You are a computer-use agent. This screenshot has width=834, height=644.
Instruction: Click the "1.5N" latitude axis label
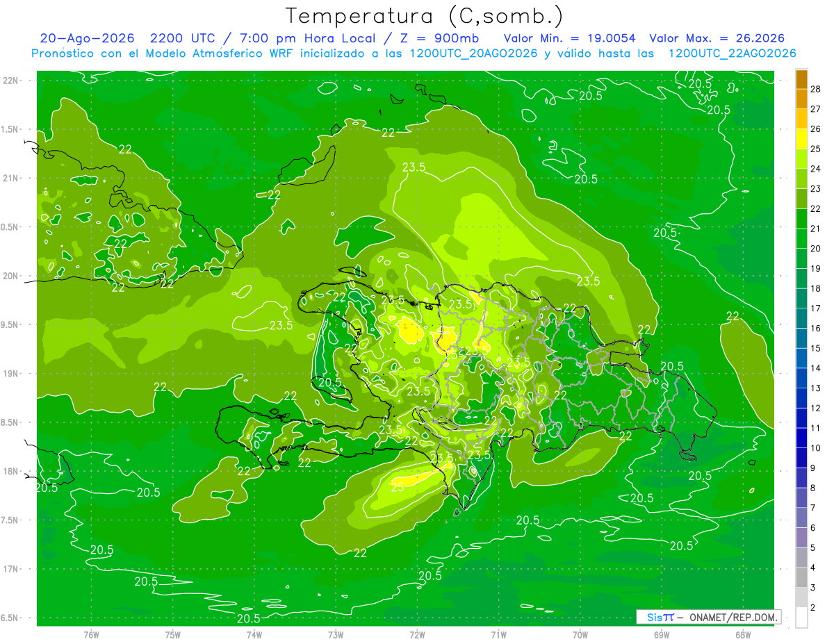10,129
